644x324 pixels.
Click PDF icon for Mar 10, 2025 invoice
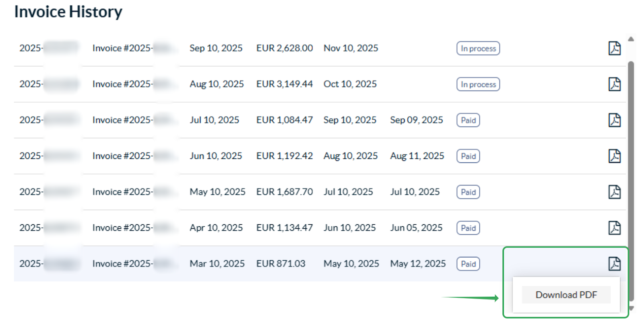point(614,264)
